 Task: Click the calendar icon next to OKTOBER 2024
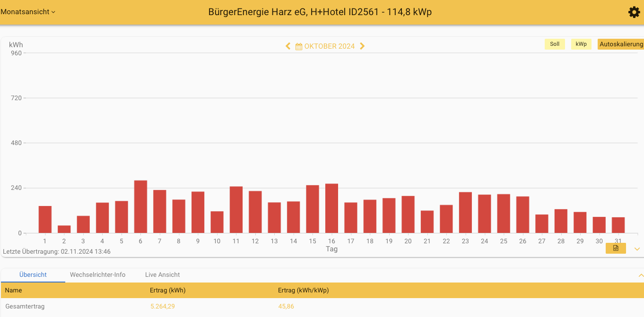tap(298, 46)
